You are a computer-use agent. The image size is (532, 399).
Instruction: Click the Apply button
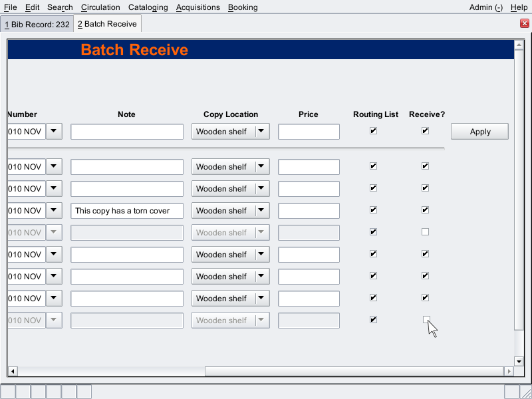[x=479, y=132]
